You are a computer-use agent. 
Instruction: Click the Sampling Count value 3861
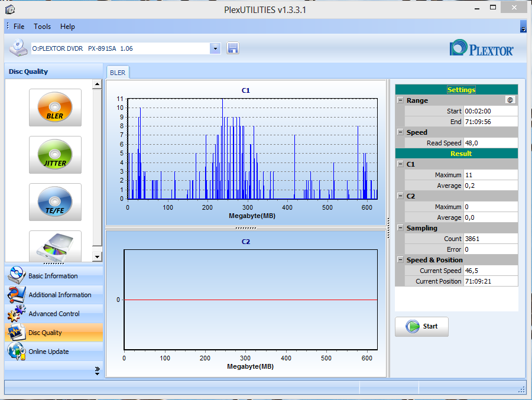tap(491, 239)
